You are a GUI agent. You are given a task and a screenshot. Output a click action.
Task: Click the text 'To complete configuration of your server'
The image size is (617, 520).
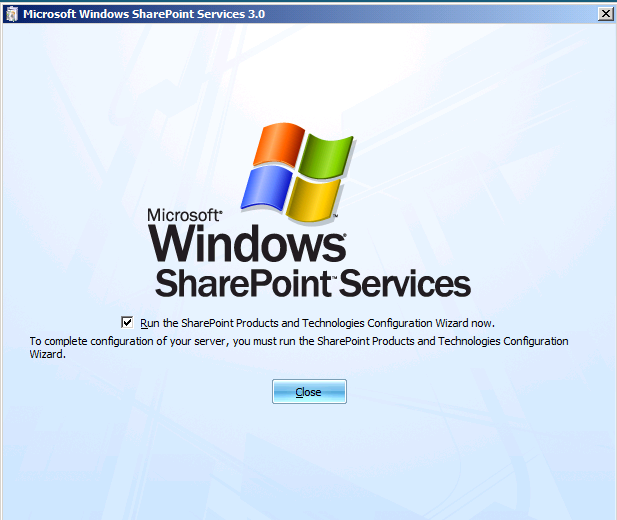pos(128,341)
